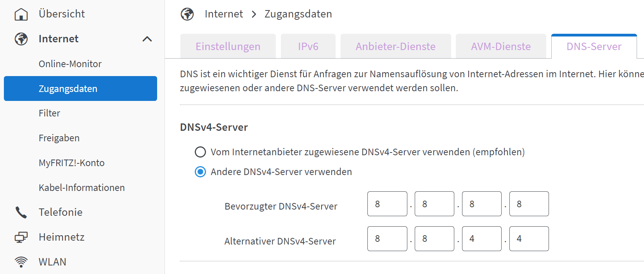Click the WLAN wifi signal icon
The height and width of the screenshot is (274, 644).
[21, 262]
